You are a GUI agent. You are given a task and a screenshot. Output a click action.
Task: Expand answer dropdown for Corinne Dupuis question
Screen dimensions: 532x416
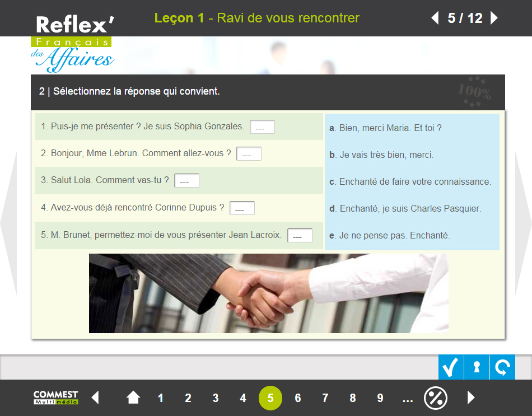click(x=242, y=208)
